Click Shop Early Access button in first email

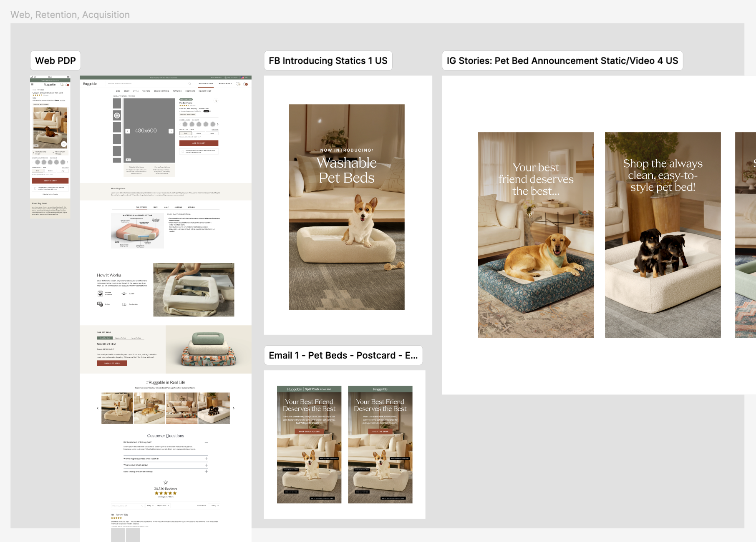(309, 432)
